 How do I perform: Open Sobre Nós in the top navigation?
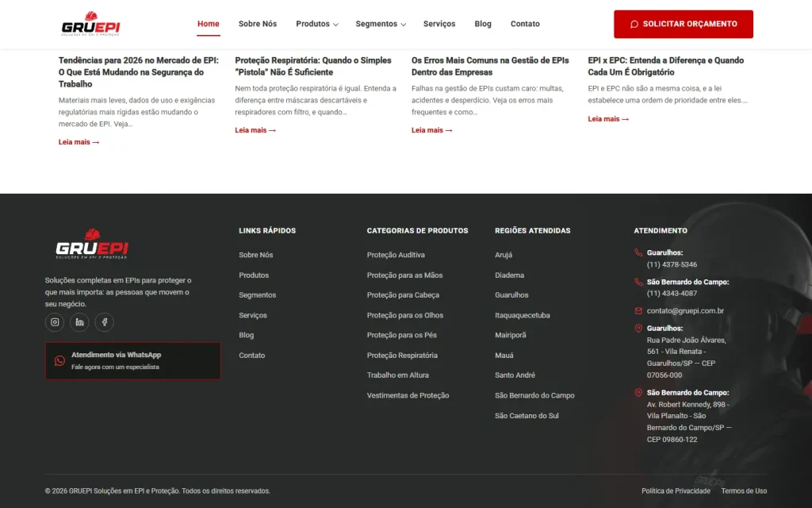pyautogui.click(x=258, y=24)
